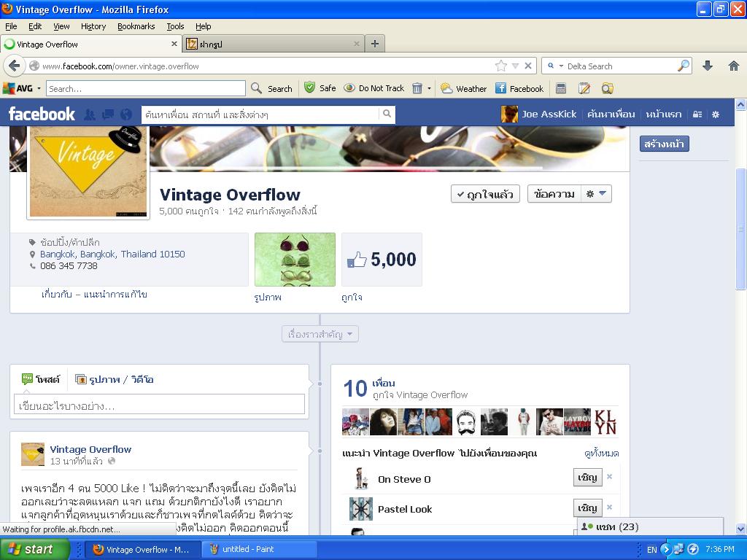Click the ดูทั้งหมด see all link
This screenshot has width=747, height=560.
coord(602,453)
